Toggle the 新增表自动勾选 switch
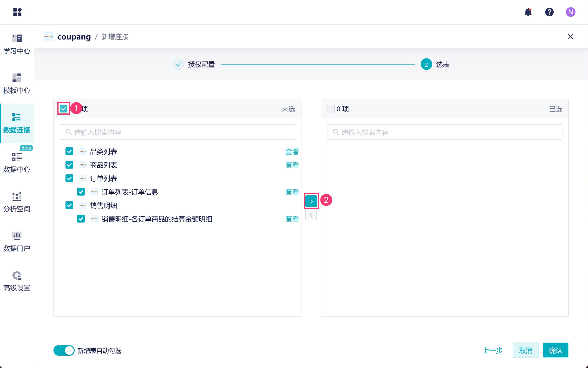This screenshot has height=368, width=588. [64, 350]
